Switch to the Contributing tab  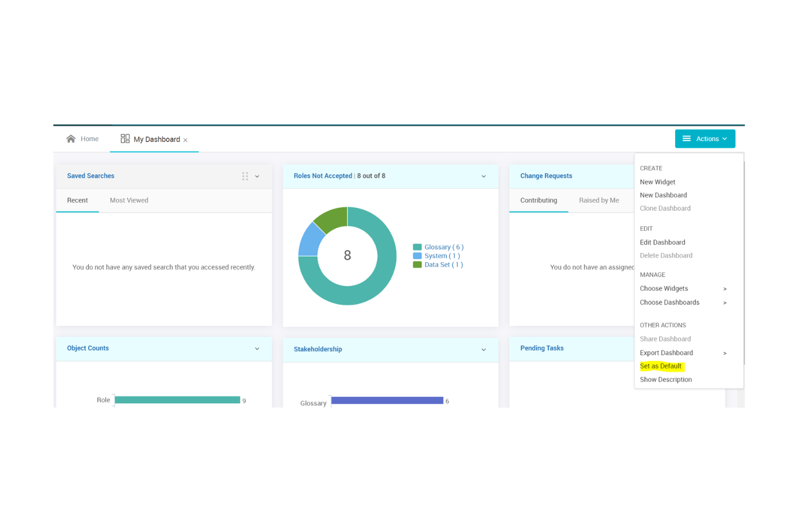tap(539, 200)
